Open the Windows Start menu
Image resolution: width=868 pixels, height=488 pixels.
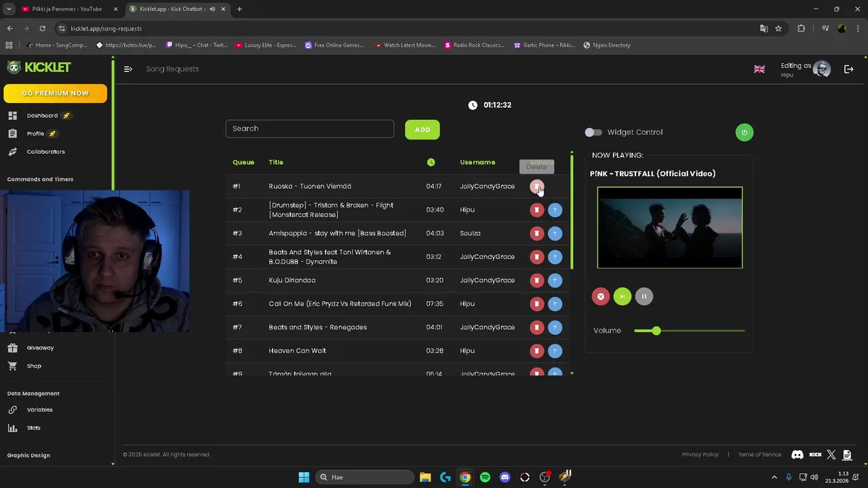304,477
